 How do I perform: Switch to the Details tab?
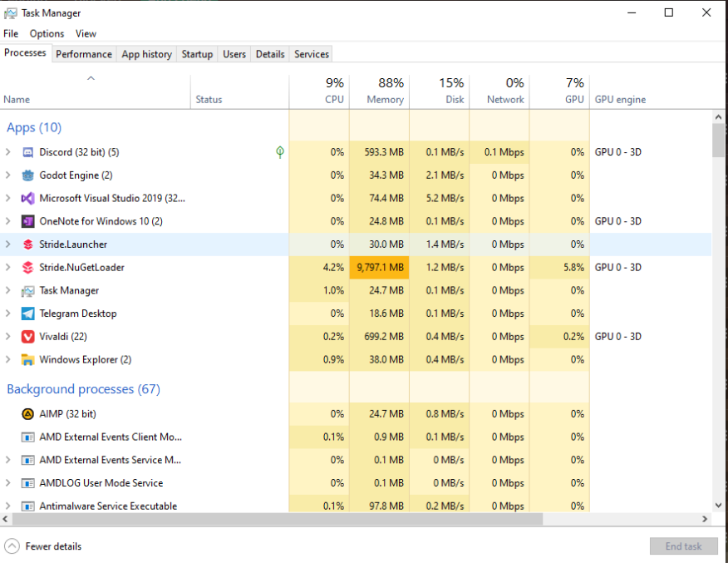click(270, 54)
